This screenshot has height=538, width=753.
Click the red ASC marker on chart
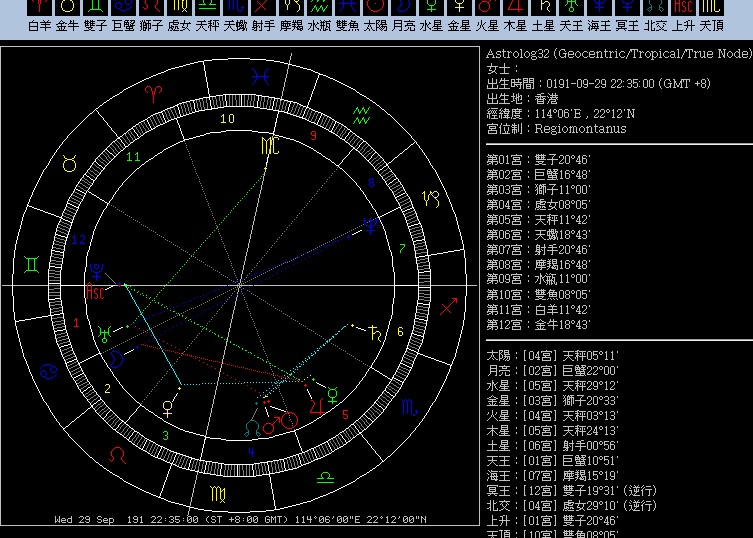tap(96, 293)
